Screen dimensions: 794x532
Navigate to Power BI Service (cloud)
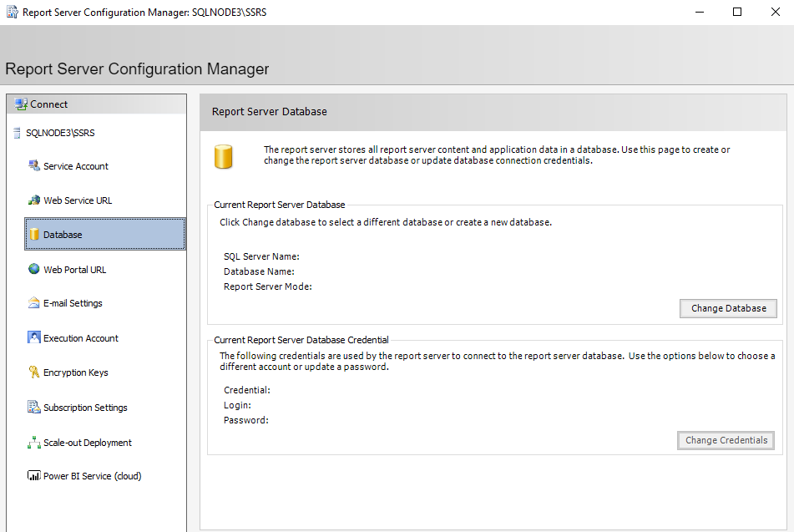tap(92, 476)
